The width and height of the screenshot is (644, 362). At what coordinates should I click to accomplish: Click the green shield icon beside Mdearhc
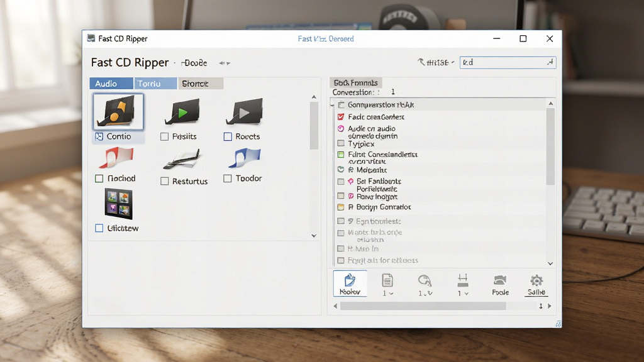tap(340, 170)
